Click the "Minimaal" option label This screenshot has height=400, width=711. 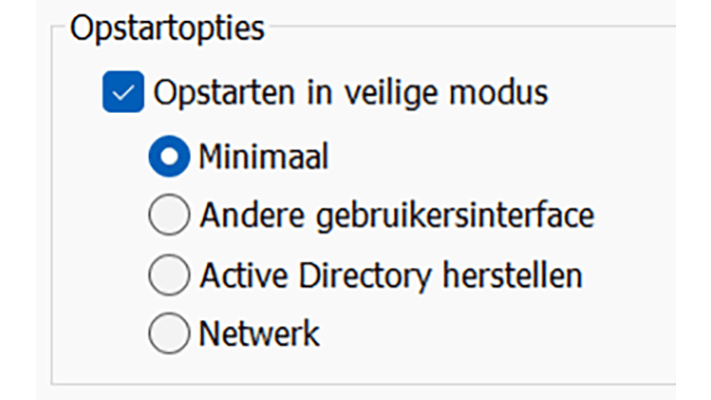point(264,156)
